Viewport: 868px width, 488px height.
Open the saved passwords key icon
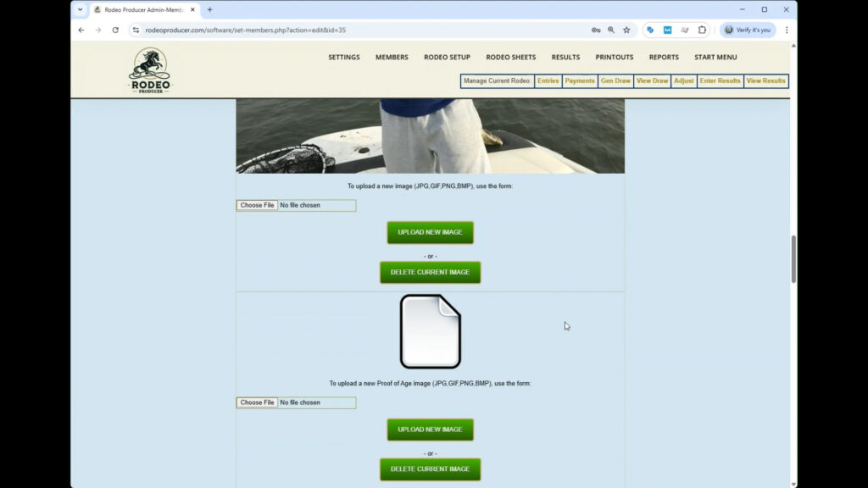(596, 30)
